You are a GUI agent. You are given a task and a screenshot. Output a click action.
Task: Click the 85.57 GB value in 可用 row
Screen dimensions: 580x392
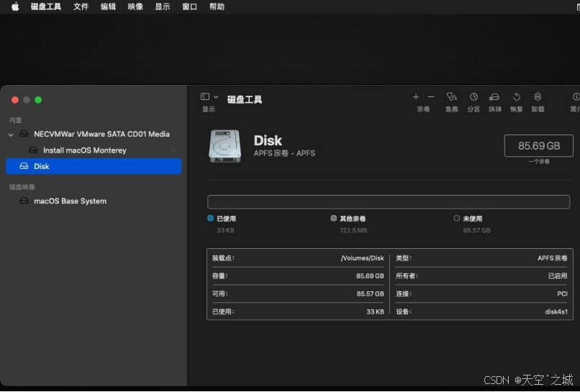click(x=371, y=293)
